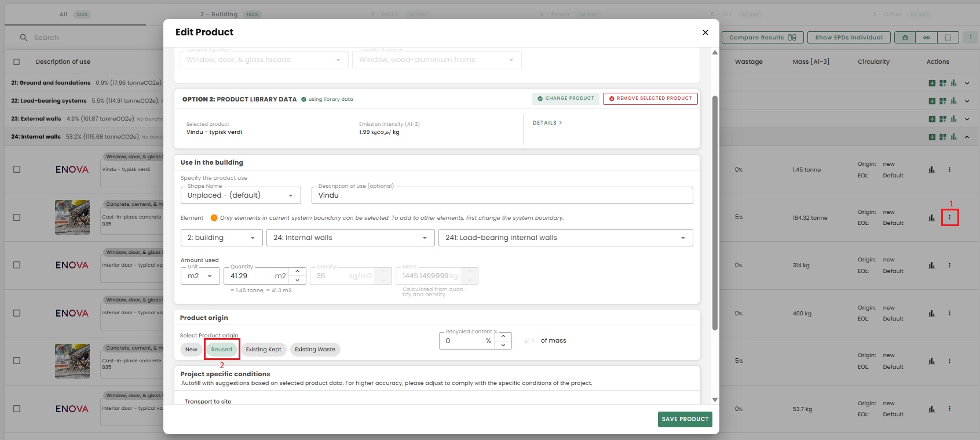This screenshot has width=980, height=440.
Task: Select the Reused product origin option
Action: [221, 350]
